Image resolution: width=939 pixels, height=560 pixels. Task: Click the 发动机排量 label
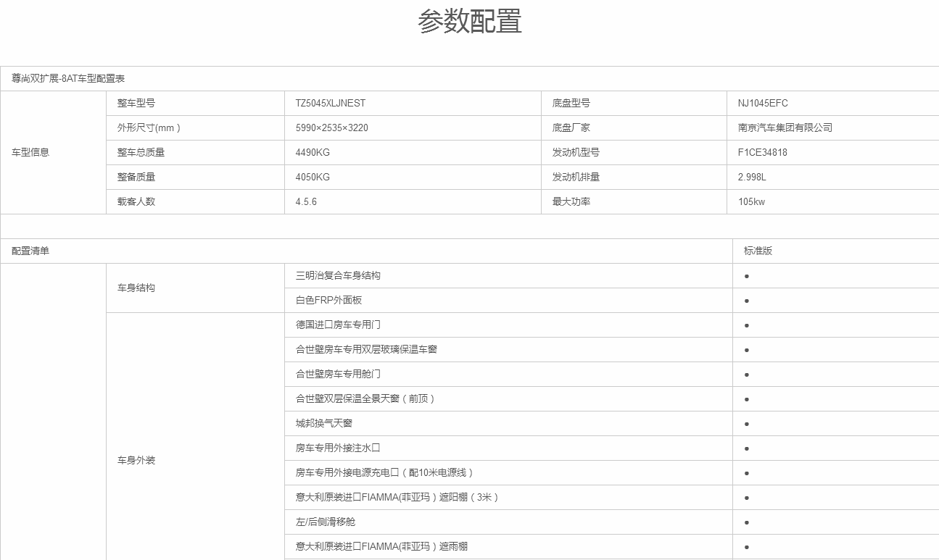576,177
